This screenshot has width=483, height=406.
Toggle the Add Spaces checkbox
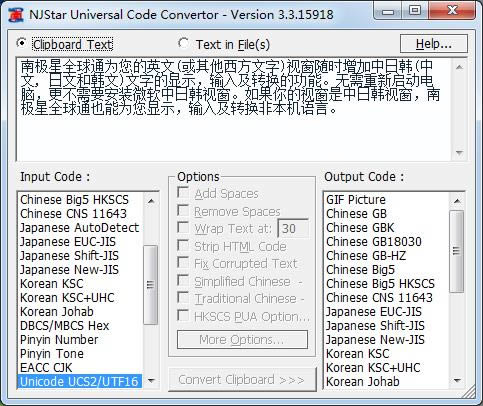(183, 192)
